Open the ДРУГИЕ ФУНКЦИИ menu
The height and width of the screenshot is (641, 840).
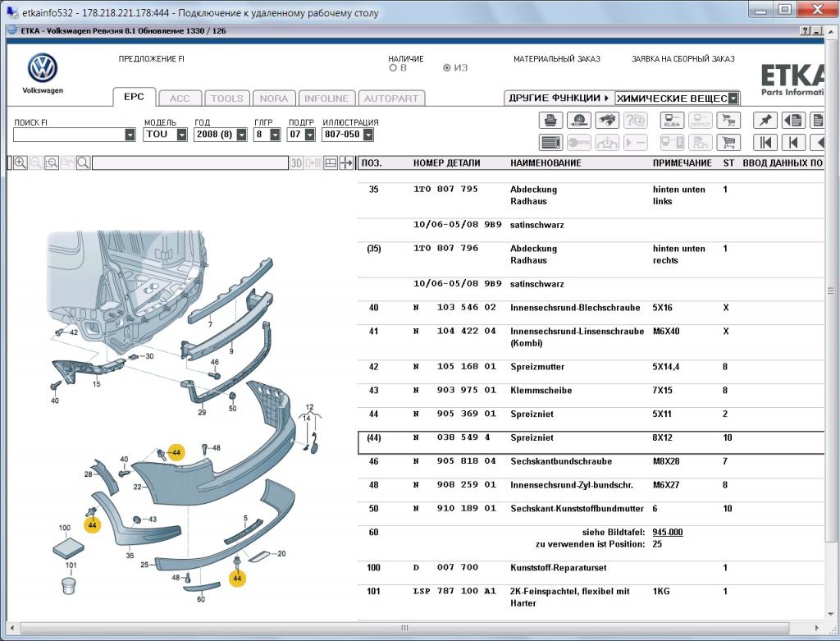point(559,98)
